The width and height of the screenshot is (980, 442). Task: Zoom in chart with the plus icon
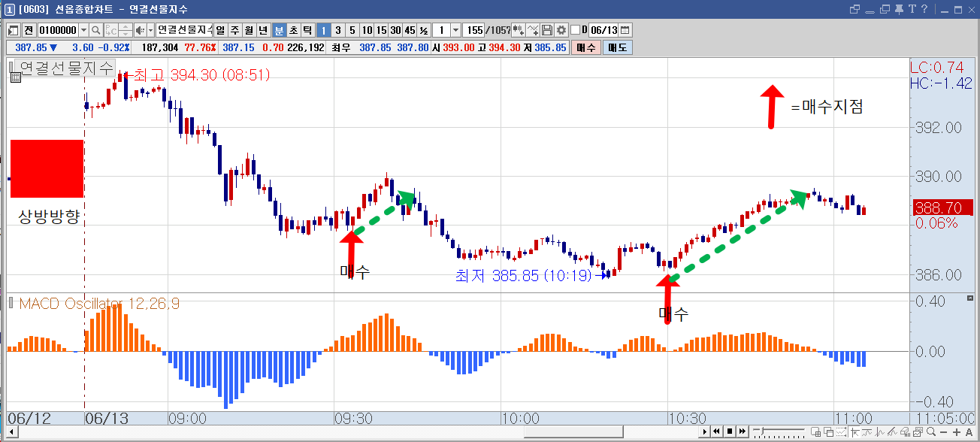pyautogui.click(x=958, y=431)
